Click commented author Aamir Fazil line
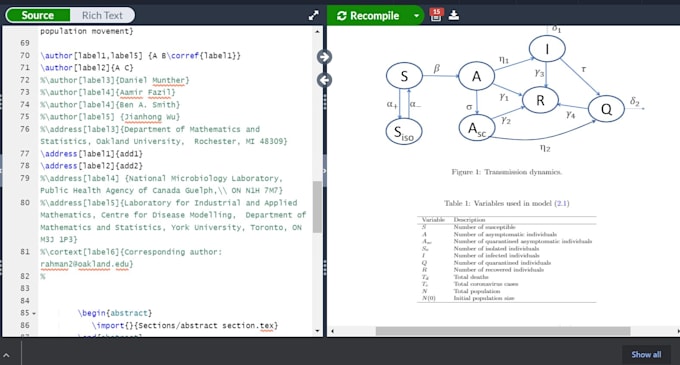The height and width of the screenshot is (365, 680). pos(108,92)
